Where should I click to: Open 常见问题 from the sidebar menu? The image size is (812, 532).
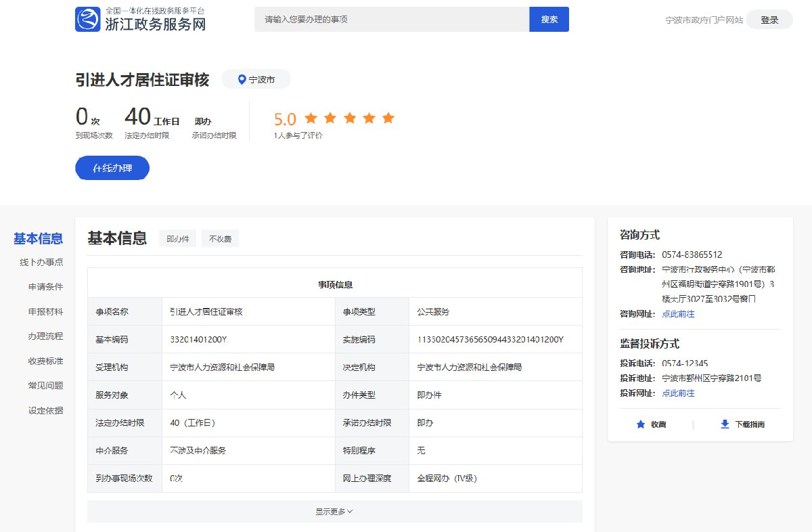point(45,386)
